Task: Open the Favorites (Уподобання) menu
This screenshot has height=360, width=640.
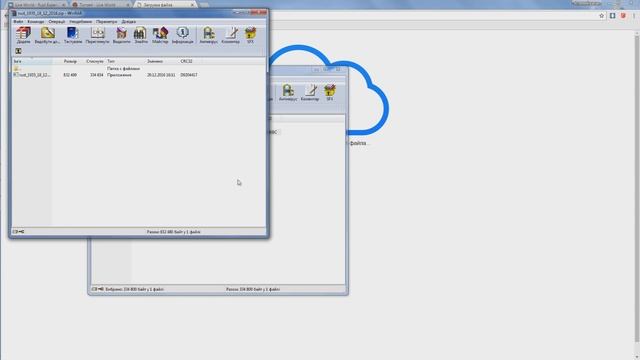Action: pos(80,22)
